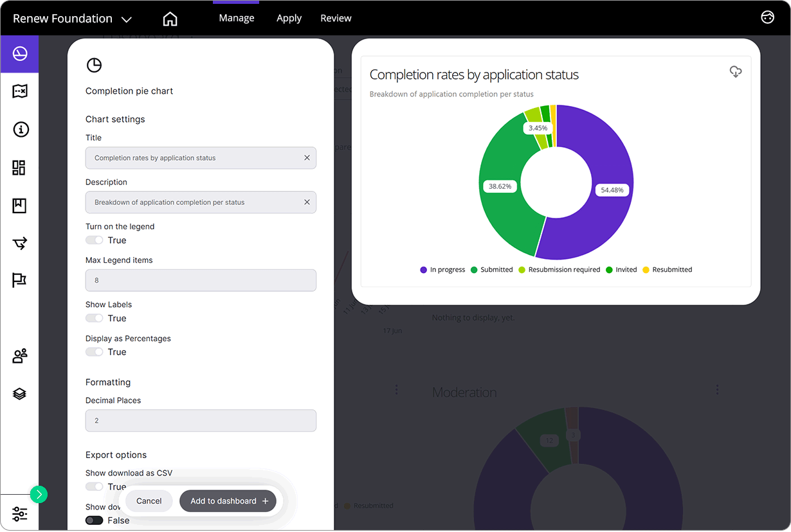Toggle Show download as CSV switch
This screenshot has height=532, width=791.
(95, 486)
